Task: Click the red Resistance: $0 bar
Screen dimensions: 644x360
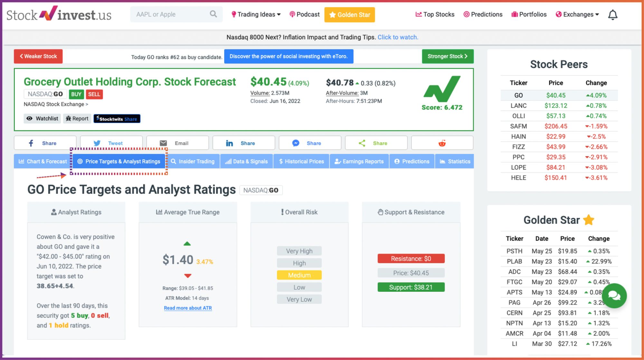Action: click(411, 259)
